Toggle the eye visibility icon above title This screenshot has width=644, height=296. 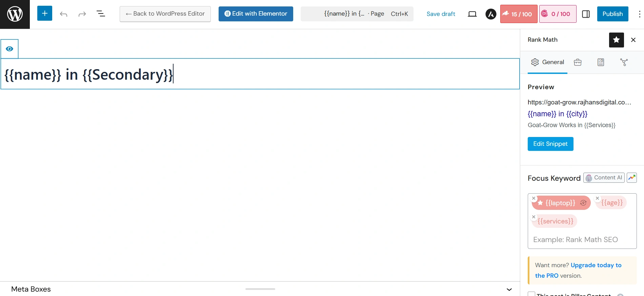(x=9, y=49)
